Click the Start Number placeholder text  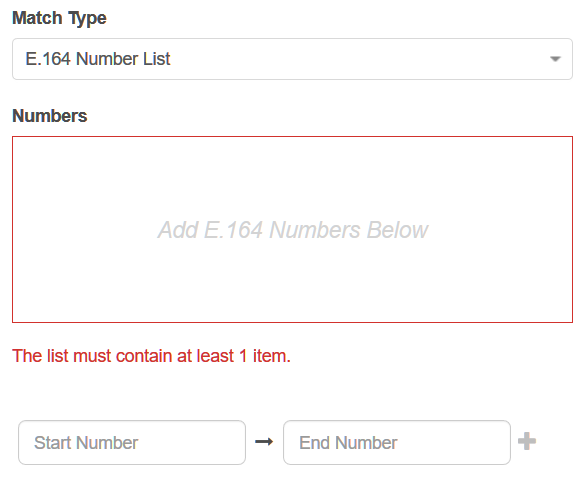[x=86, y=442]
